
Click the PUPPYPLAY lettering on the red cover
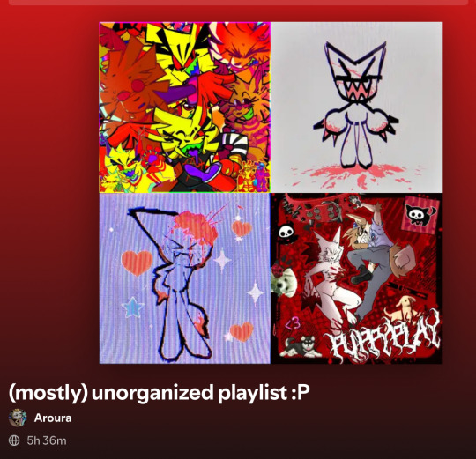point(383,337)
